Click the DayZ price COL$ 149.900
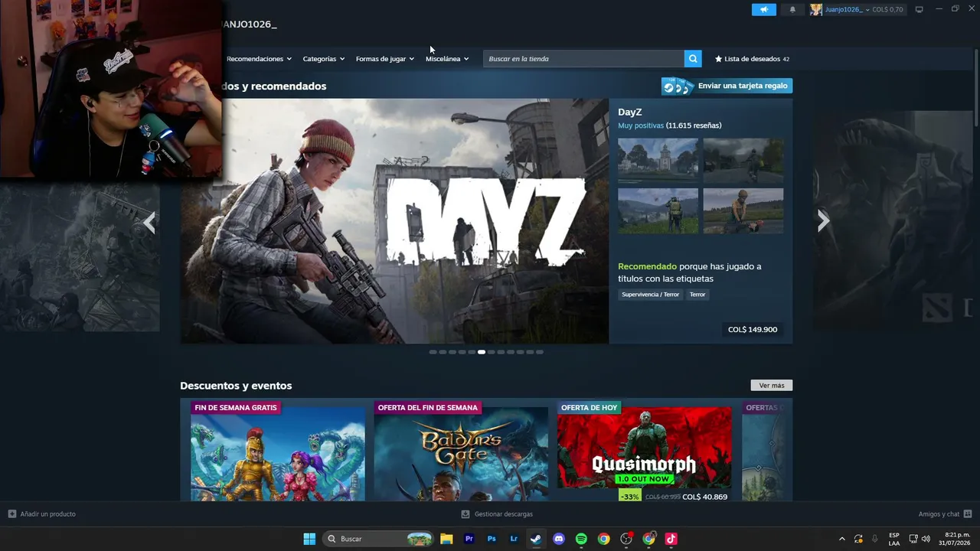Image resolution: width=980 pixels, height=551 pixels. click(x=753, y=330)
